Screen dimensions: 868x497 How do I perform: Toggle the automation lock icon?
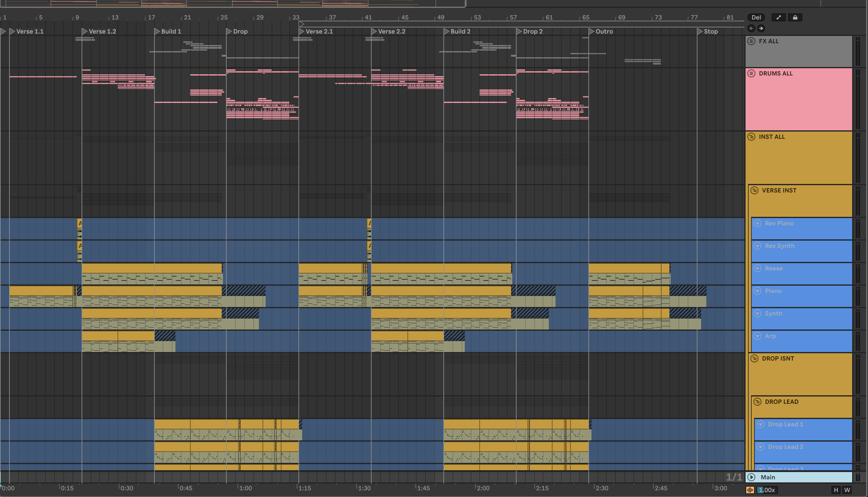pos(795,17)
